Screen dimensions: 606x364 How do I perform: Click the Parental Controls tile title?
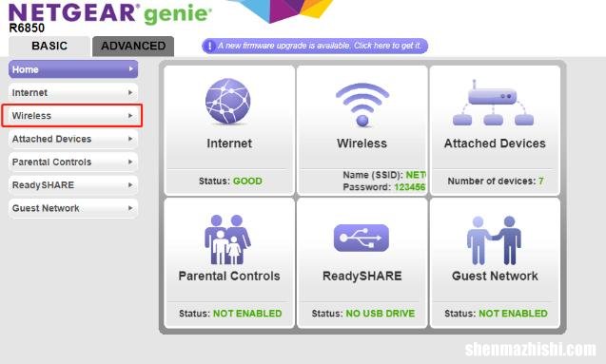229,276
